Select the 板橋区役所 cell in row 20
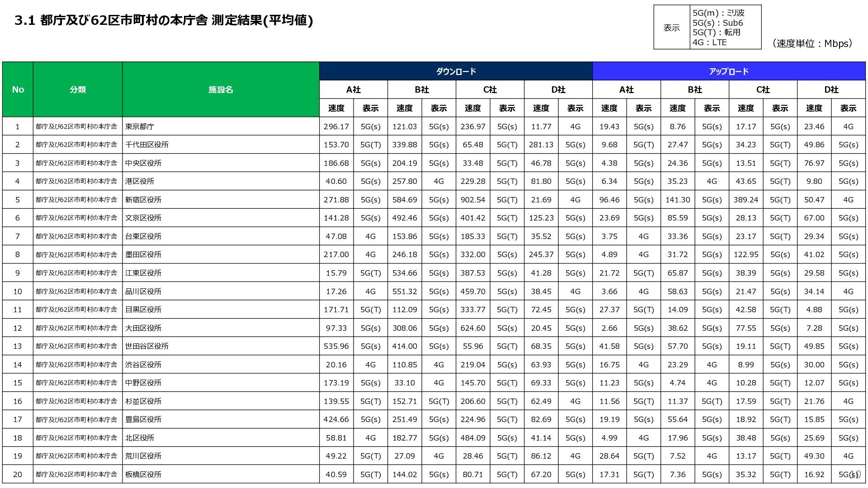Screen dimensions: 868x488 coord(143,474)
